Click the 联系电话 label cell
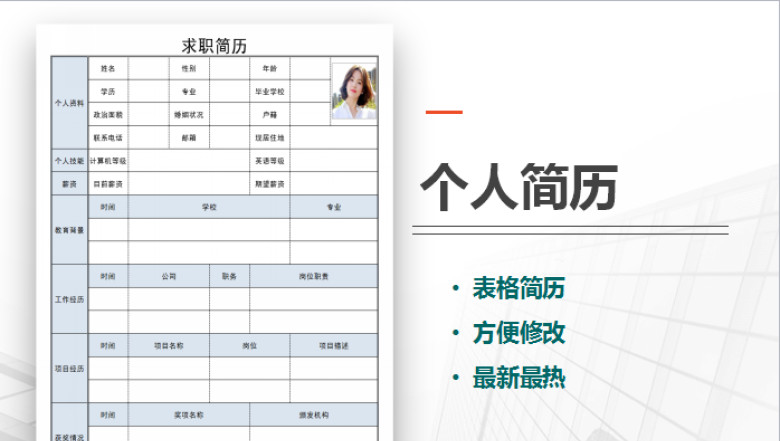Viewport: 780px width, 441px height. 108,137
